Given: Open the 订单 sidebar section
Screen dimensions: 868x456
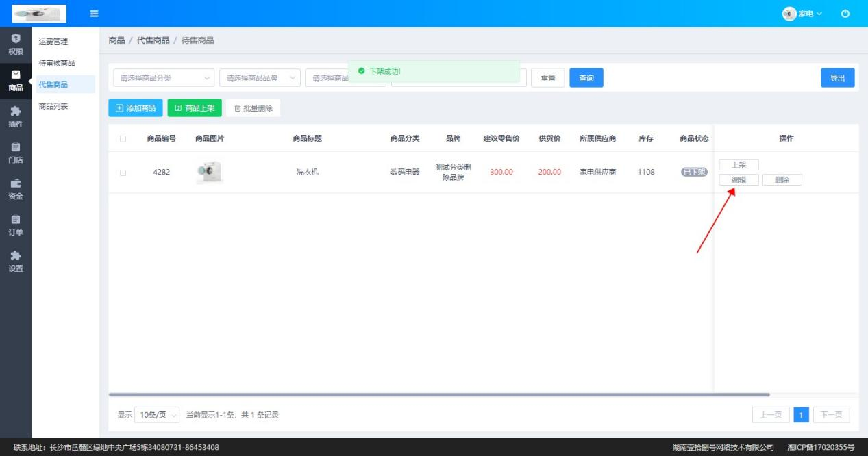Looking at the screenshot, I should click(15, 225).
